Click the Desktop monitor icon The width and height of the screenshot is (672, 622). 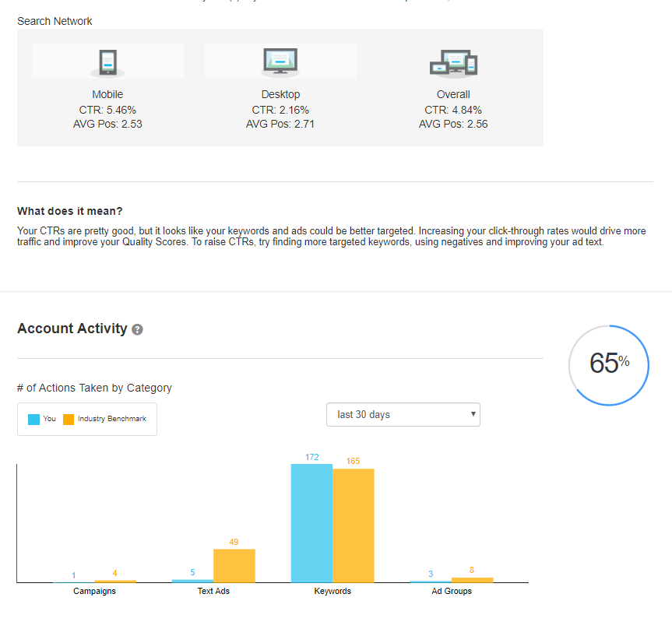click(280, 61)
